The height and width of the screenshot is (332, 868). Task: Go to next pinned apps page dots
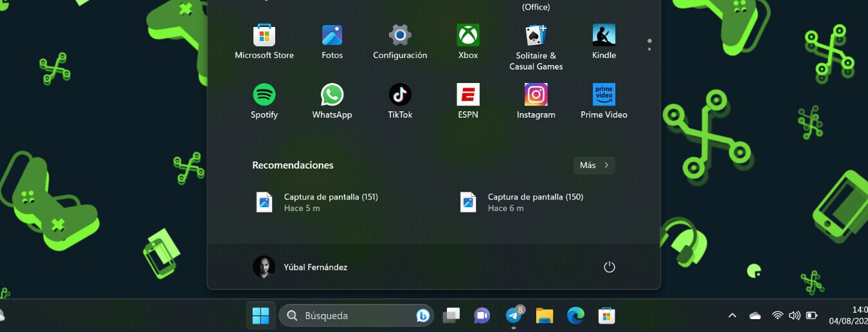coord(649,44)
